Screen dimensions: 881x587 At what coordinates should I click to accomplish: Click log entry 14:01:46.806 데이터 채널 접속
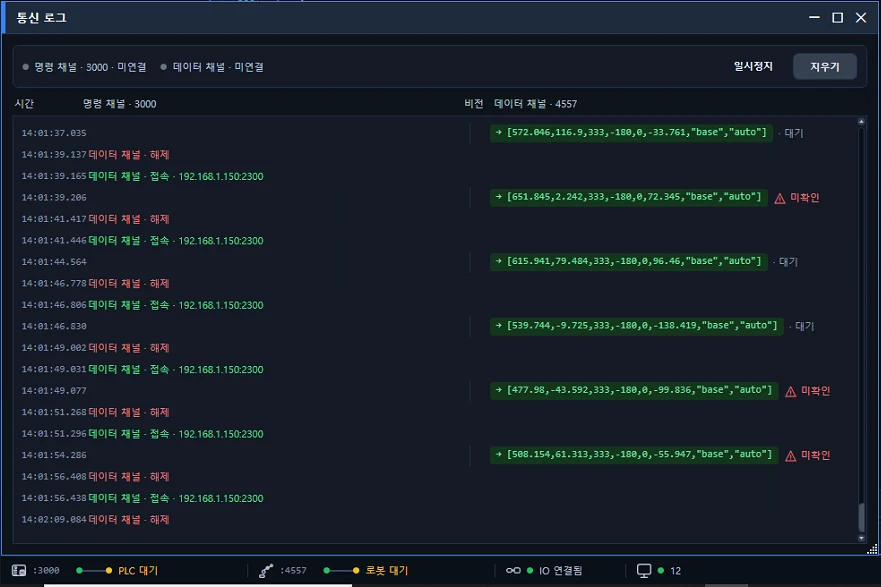(x=142, y=305)
